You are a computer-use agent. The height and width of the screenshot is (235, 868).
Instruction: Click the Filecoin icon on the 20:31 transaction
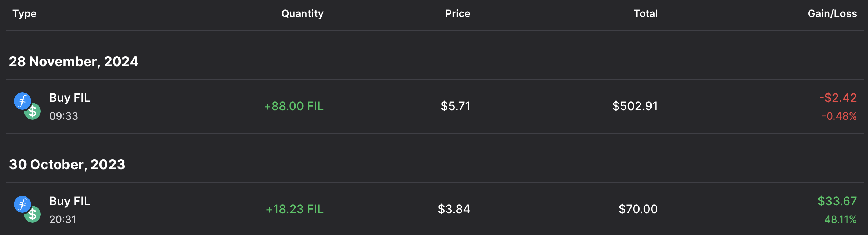22,204
